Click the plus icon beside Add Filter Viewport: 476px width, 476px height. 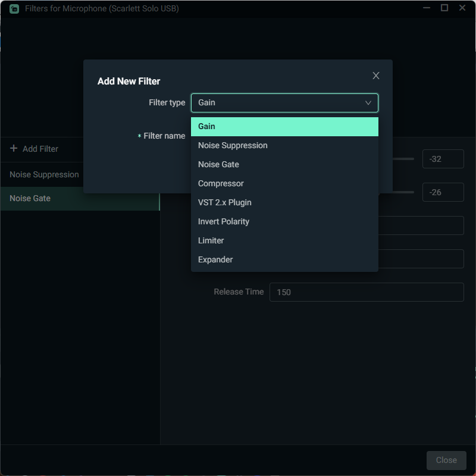tap(14, 149)
